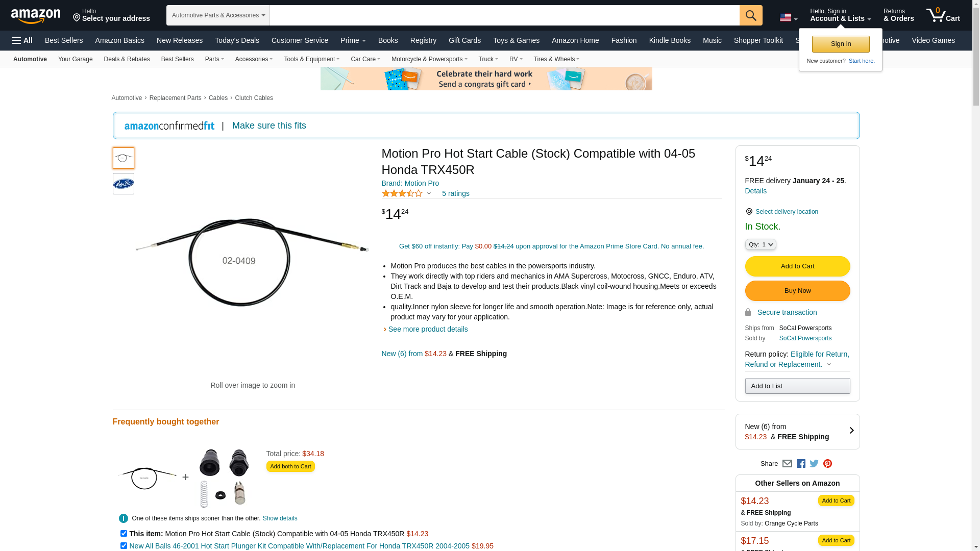Expand the star ratings popover arrow
The image size is (980, 551).
point(429,193)
